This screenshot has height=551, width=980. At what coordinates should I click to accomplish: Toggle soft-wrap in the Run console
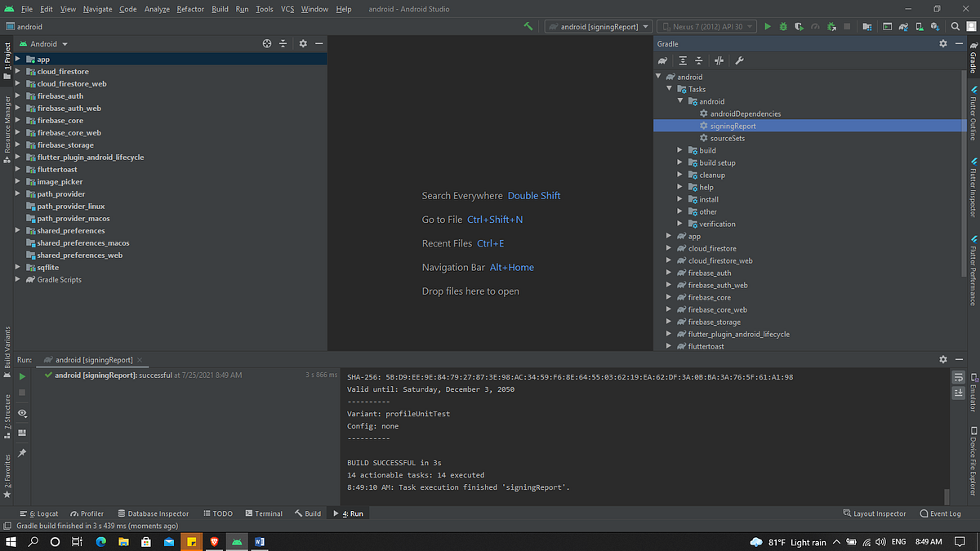[957, 376]
